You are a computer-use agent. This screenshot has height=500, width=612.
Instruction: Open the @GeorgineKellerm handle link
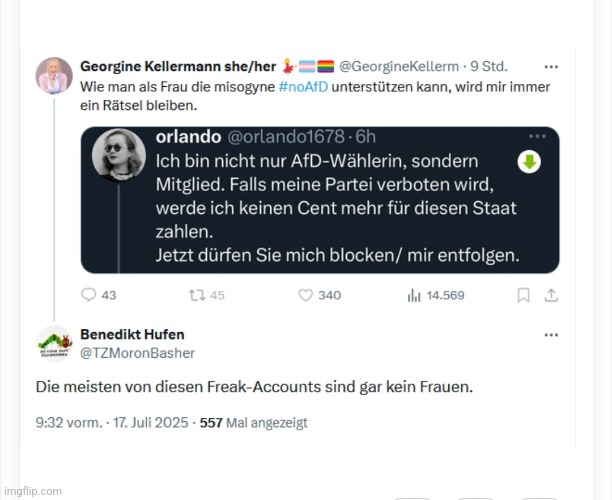[x=399, y=67]
